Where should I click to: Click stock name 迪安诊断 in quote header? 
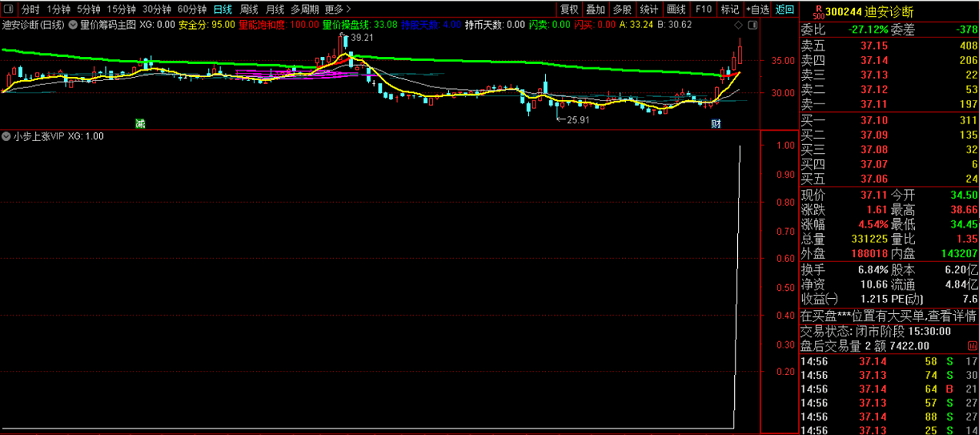coord(887,11)
